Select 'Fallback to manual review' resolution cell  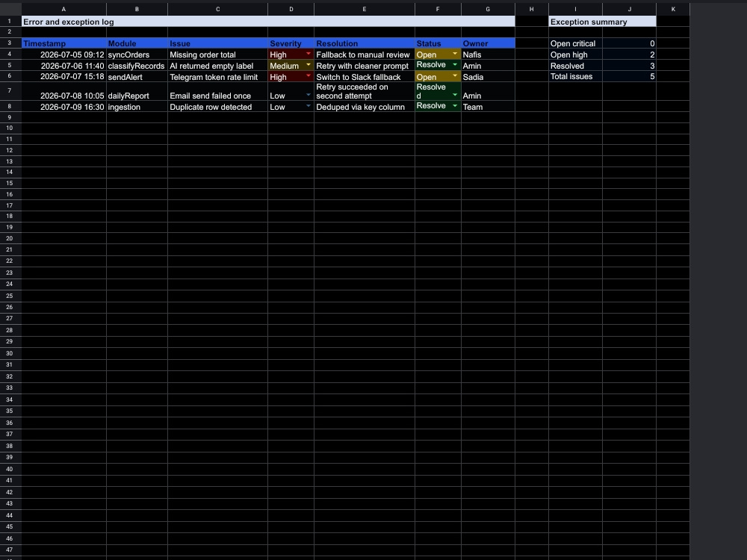point(365,55)
